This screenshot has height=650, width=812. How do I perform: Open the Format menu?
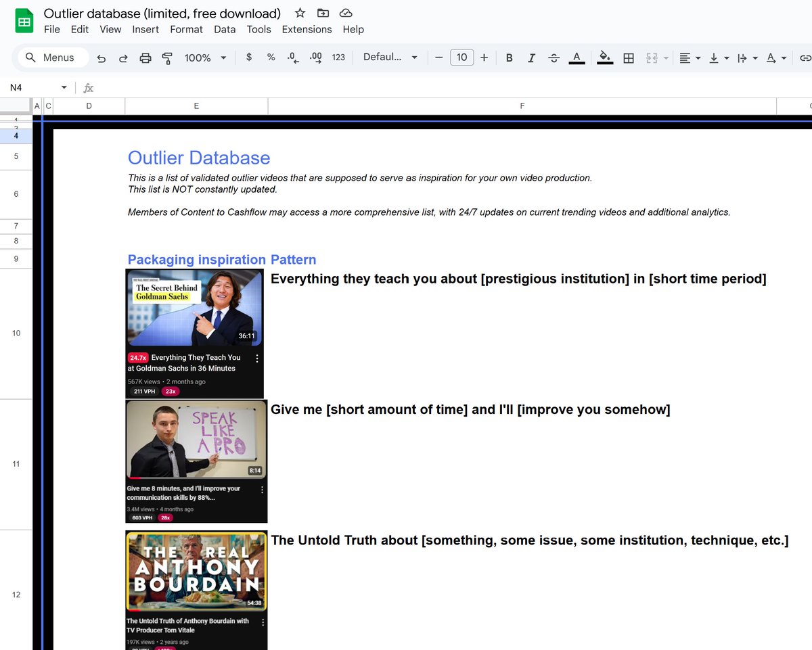186,29
